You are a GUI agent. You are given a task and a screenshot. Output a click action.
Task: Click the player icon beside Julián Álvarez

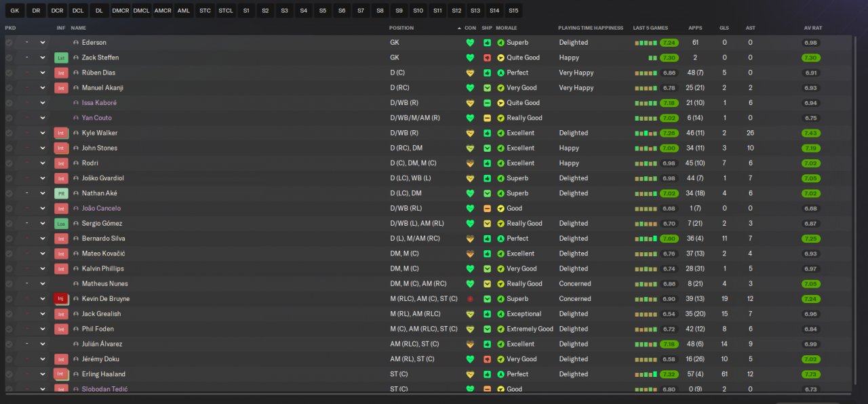[x=76, y=344]
